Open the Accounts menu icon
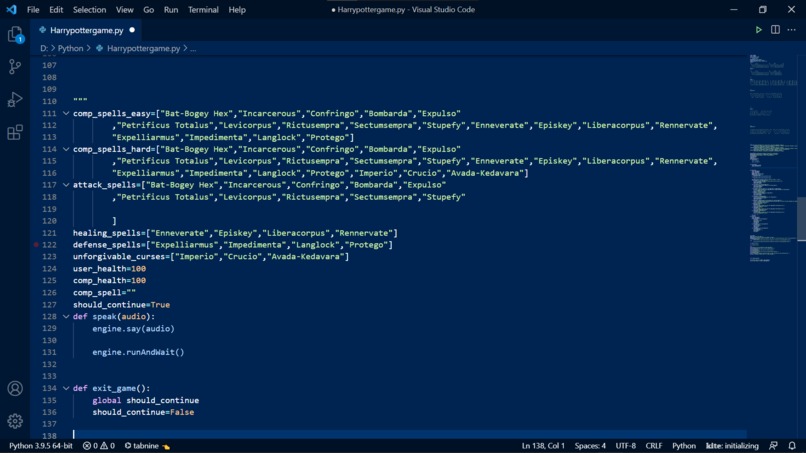806x453 pixels. click(x=15, y=388)
